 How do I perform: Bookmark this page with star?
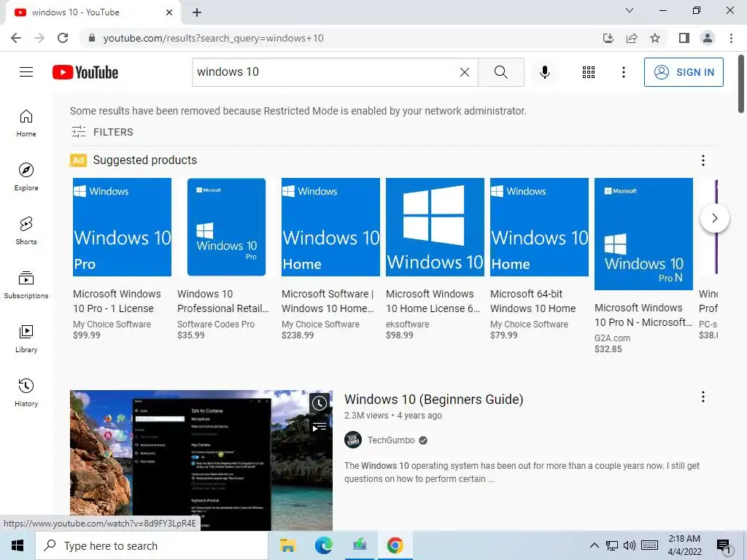(655, 38)
